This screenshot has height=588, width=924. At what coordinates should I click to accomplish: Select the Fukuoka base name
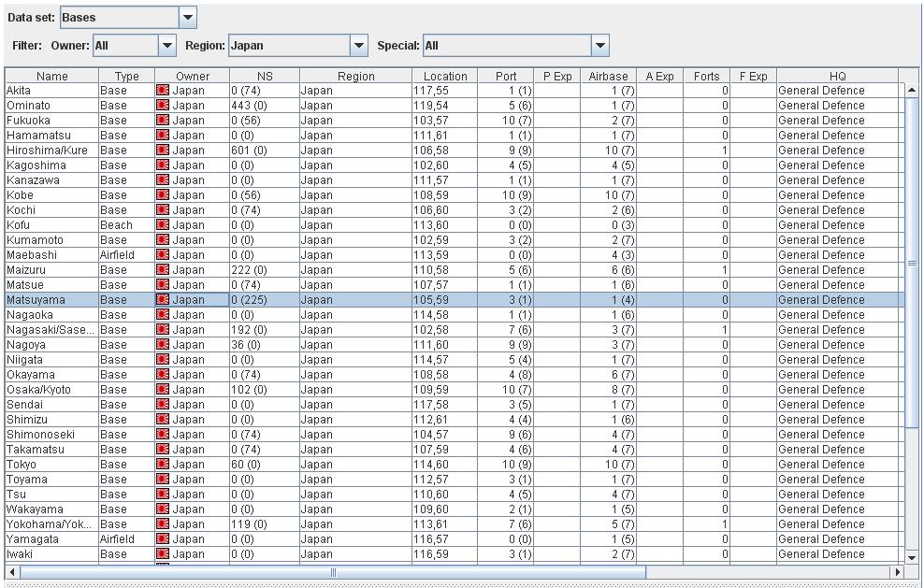coord(28,121)
